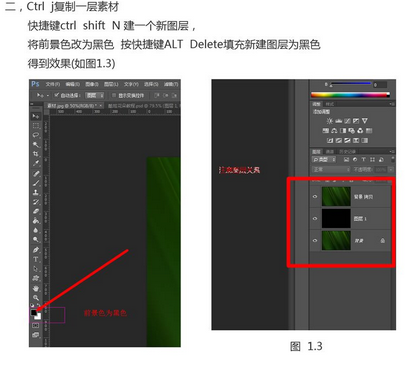Click the black foreground color swatch
This screenshot has height=370, width=405.
point(34,312)
